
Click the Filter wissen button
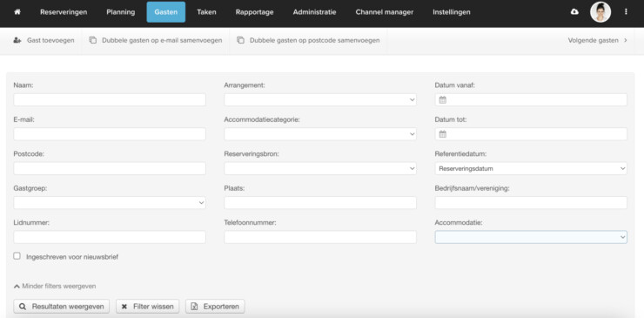pos(147,307)
